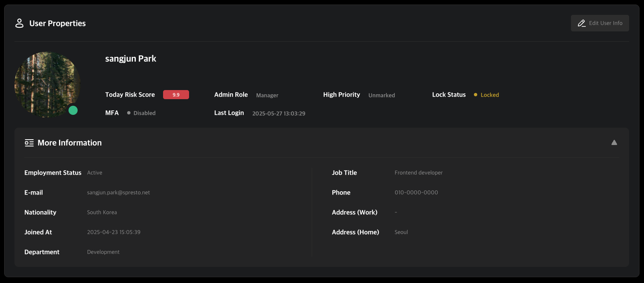This screenshot has height=283, width=644.
Task: Click the Frontend developer job title
Action: click(418, 173)
